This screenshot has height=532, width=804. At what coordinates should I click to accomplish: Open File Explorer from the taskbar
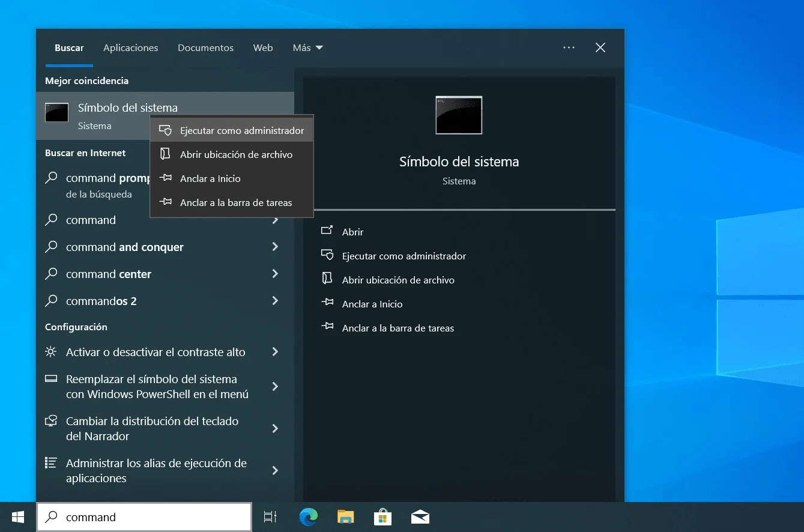click(x=345, y=517)
